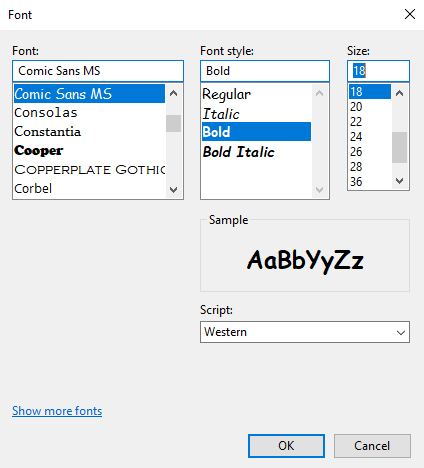Choose the Constantia font
The height and width of the screenshot is (468, 424).
tap(89, 132)
